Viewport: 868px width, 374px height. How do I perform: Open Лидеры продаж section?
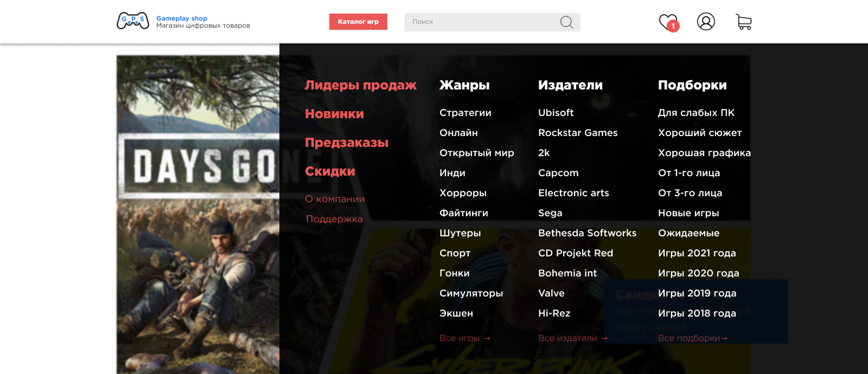click(x=361, y=85)
